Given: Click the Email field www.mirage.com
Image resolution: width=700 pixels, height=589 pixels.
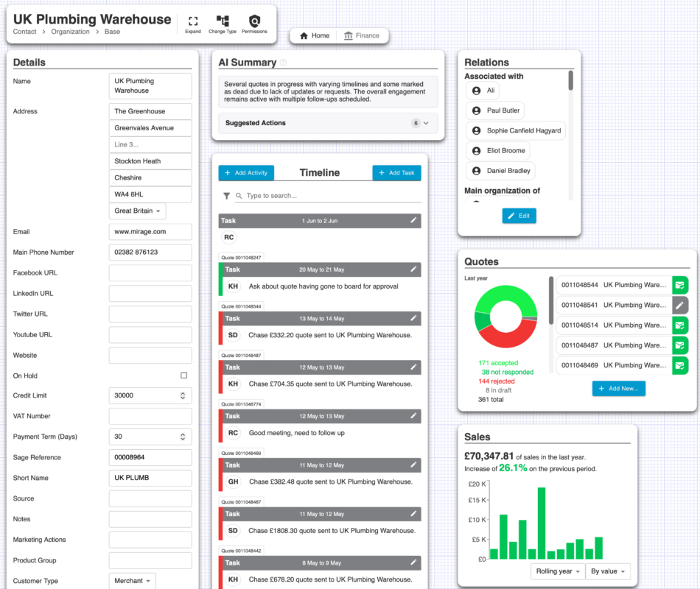Looking at the screenshot, I should point(150,232).
